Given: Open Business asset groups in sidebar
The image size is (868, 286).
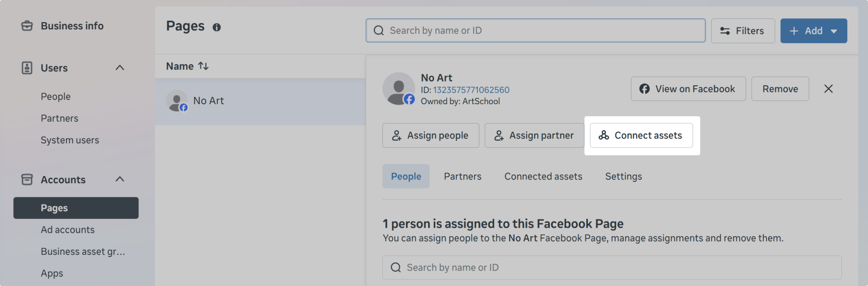Looking at the screenshot, I should (83, 251).
